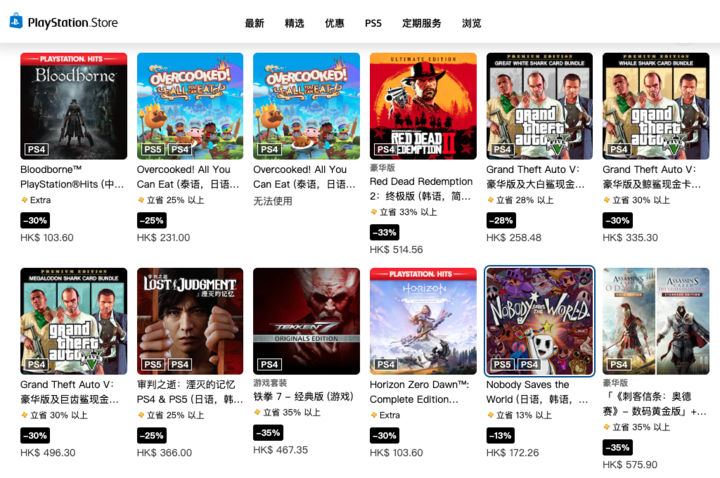
Task: Open the 浏览 browse menu
Action: tap(472, 23)
